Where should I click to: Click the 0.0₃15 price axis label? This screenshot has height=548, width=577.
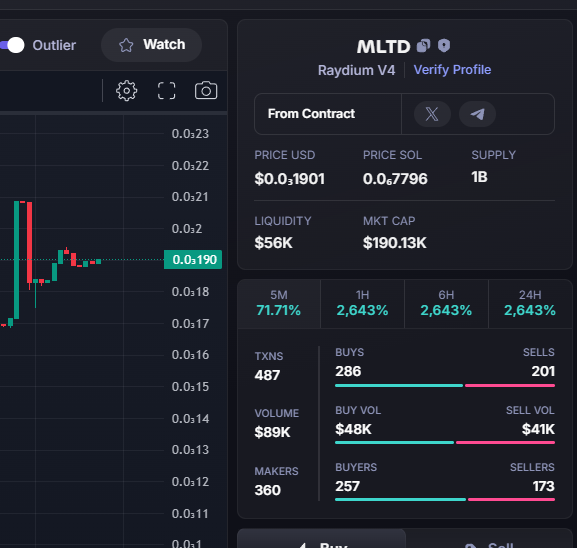click(190, 387)
